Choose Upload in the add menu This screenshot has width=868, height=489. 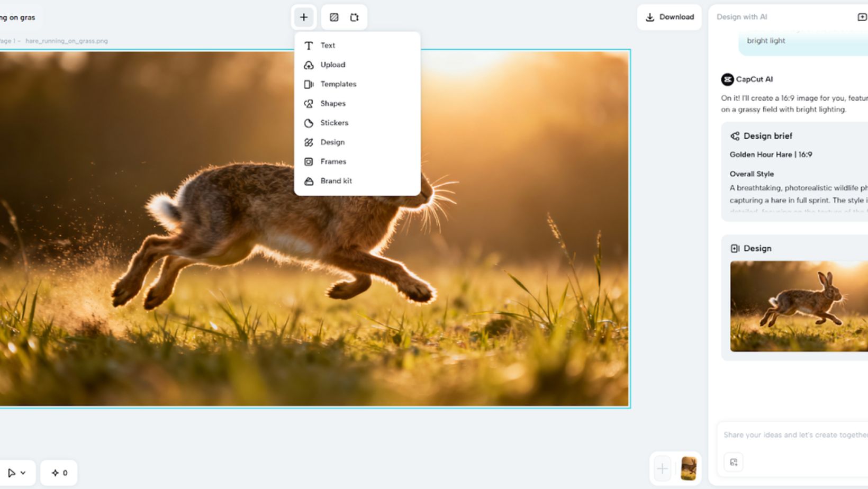click(332, 65)
